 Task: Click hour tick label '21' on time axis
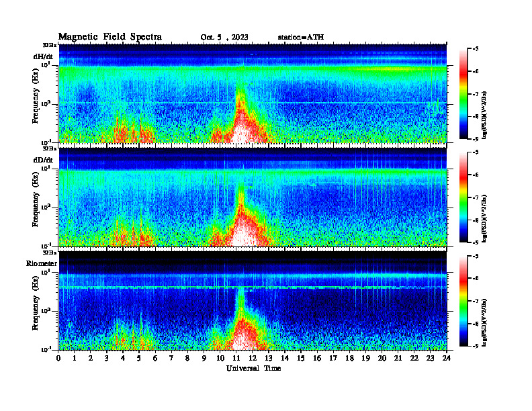pyautogui.click(x=398, y=358)
